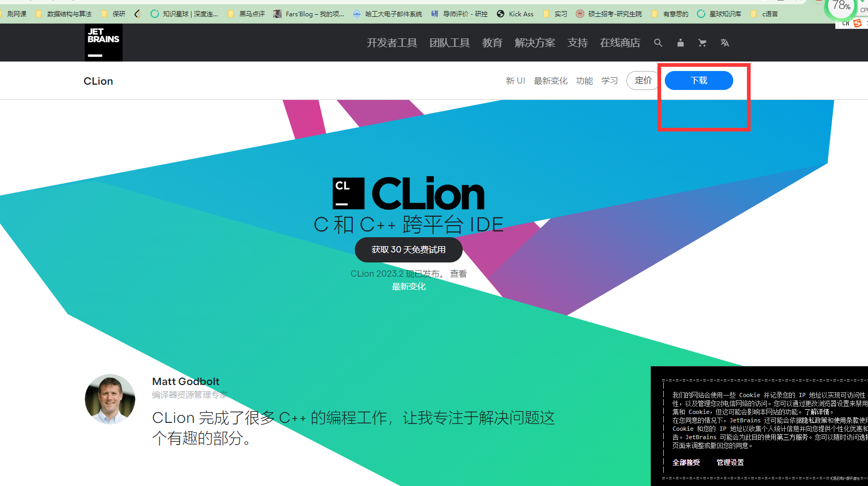Click the blue 下载 button
The image size is (868, 486).
click(699, 80)
